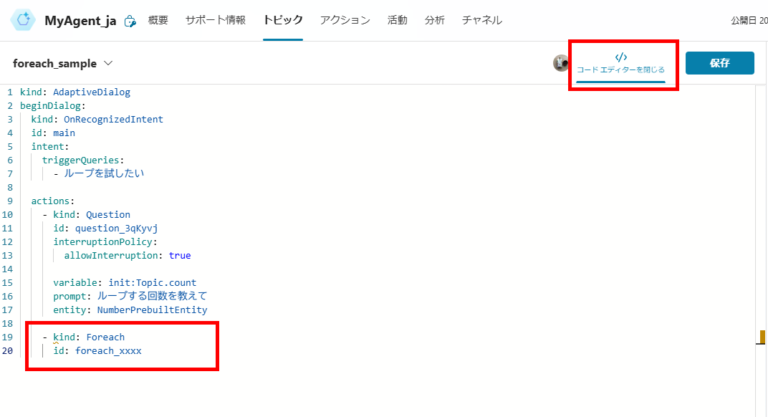Viewport: 768px width, 417px height.
Task: Go to the アクション tab
Action: click(345, 20)
